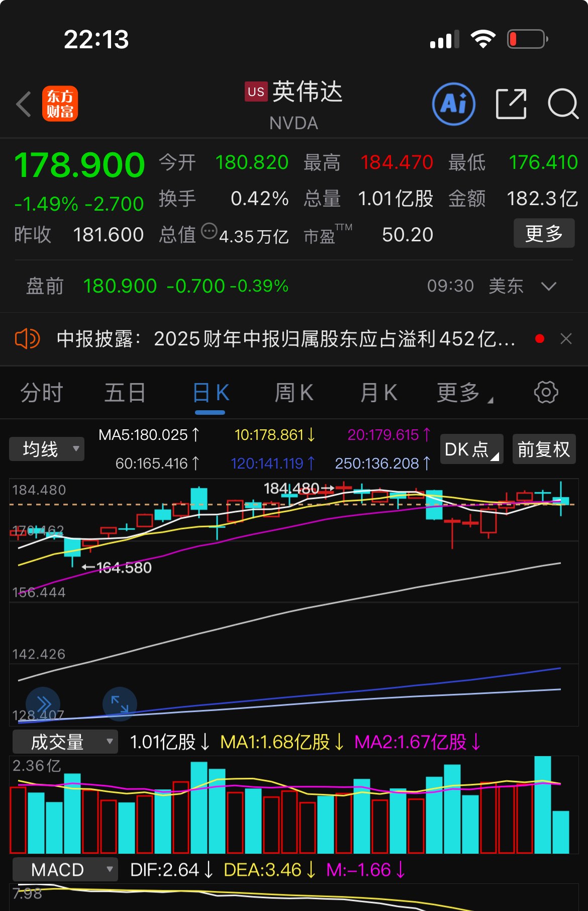Tap the MA60 165.416 value
The image size is (588, 911).
click(157, 463)
